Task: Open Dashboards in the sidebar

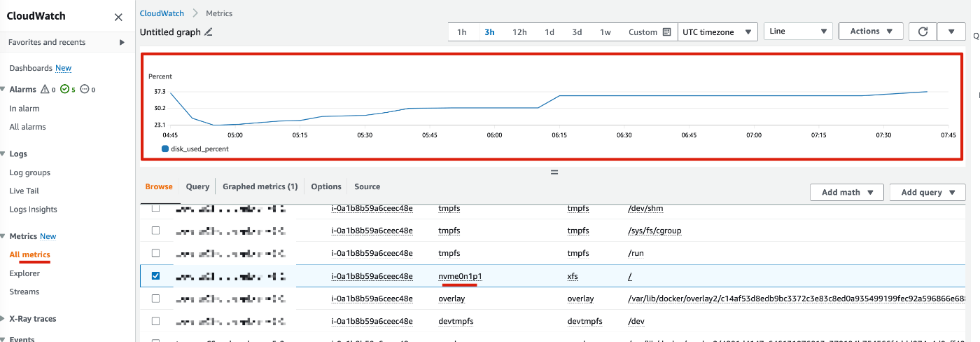Action: click(31, 68)
